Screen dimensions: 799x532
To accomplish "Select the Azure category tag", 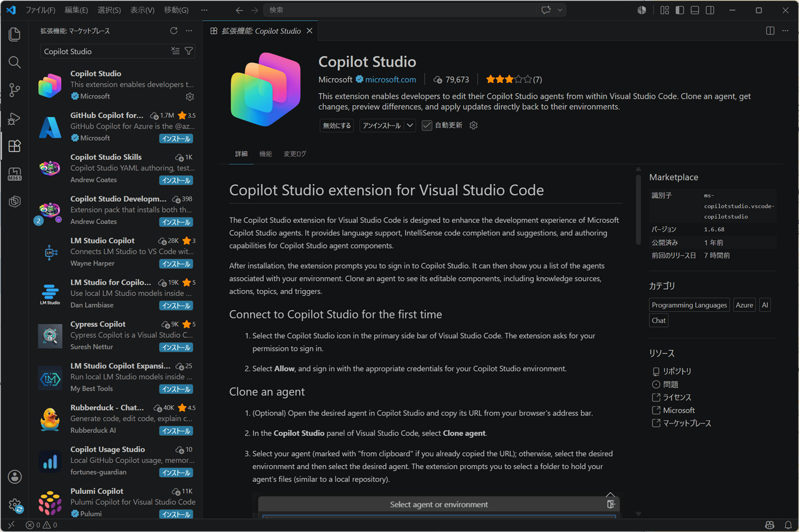I will pyautogui.click(x=744, y=305).
